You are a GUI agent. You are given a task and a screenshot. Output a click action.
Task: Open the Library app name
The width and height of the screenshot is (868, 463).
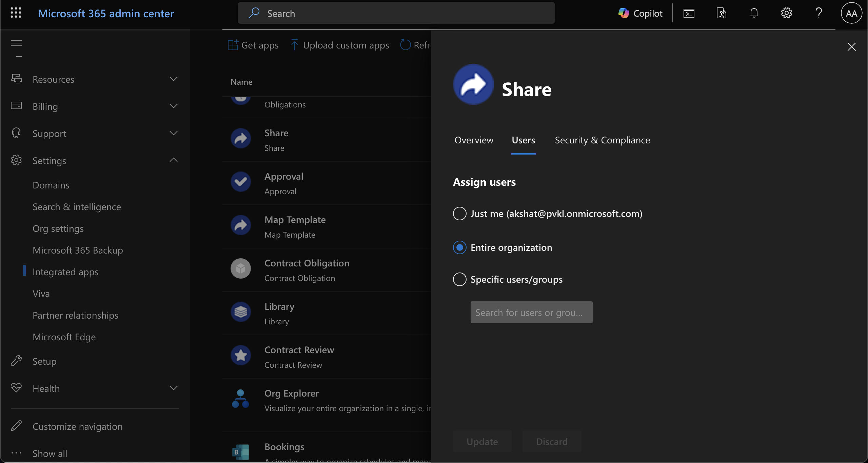[x=279, y=306]
